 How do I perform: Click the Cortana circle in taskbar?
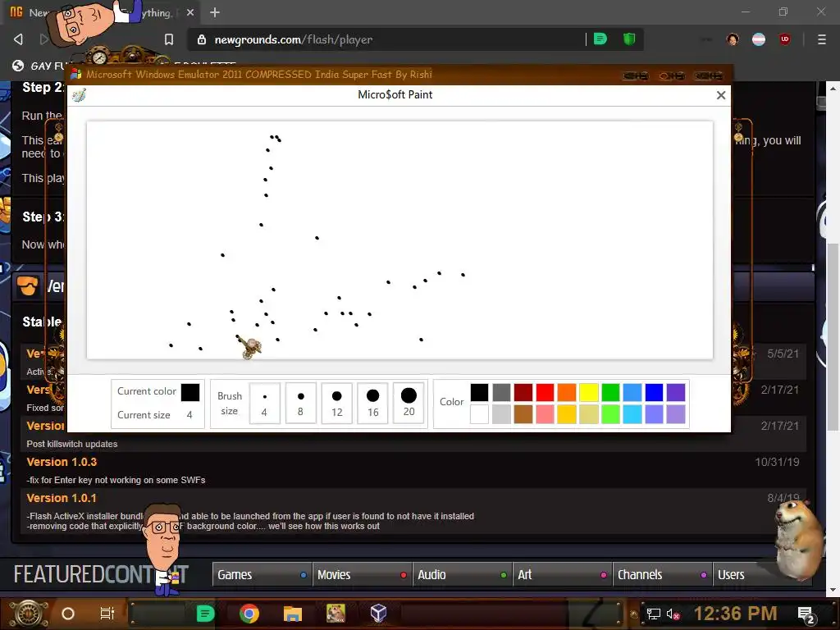pos(68,614)
